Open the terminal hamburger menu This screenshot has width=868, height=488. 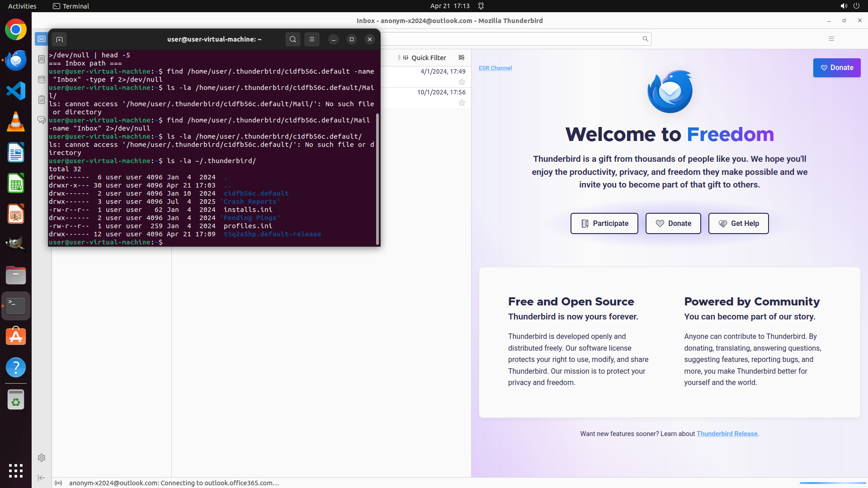pyautogui.click(x=312, y=39)
